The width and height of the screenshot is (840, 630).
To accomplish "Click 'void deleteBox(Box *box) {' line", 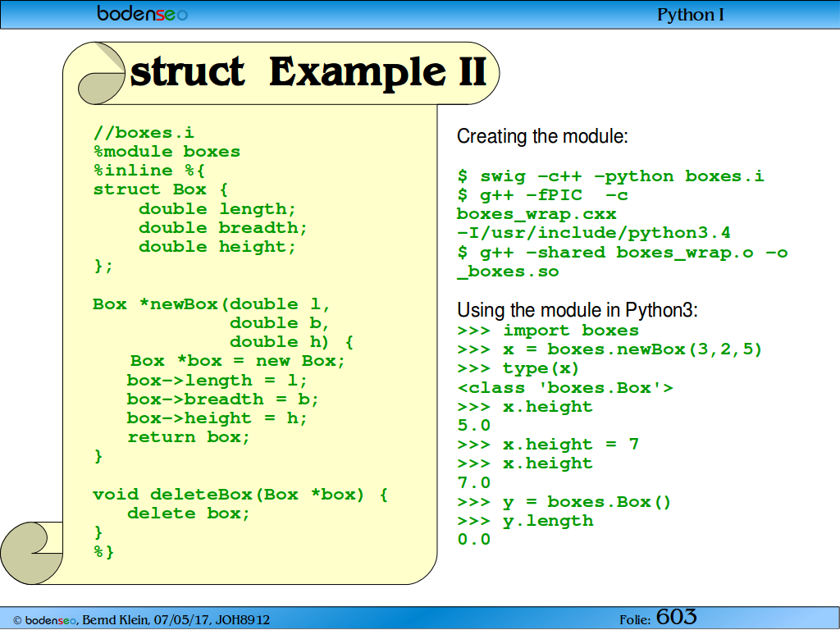I will (240, 494).
